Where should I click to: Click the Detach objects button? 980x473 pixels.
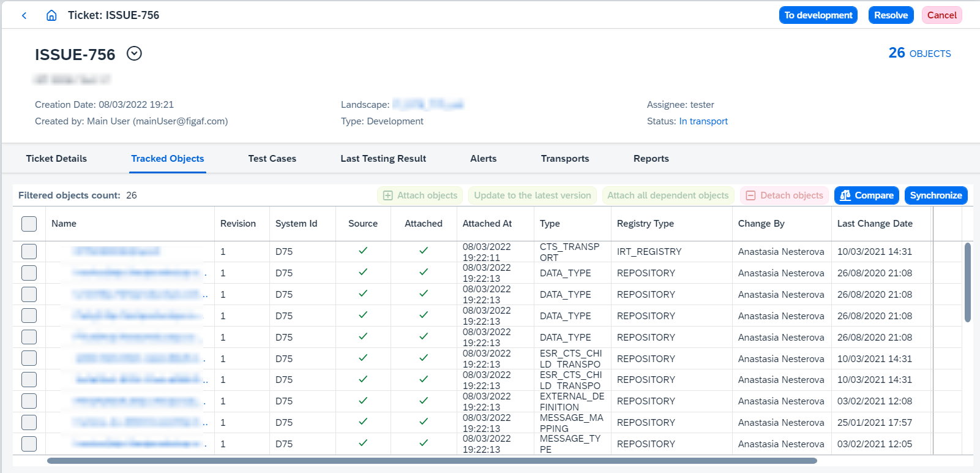click(x=784, y=195)
